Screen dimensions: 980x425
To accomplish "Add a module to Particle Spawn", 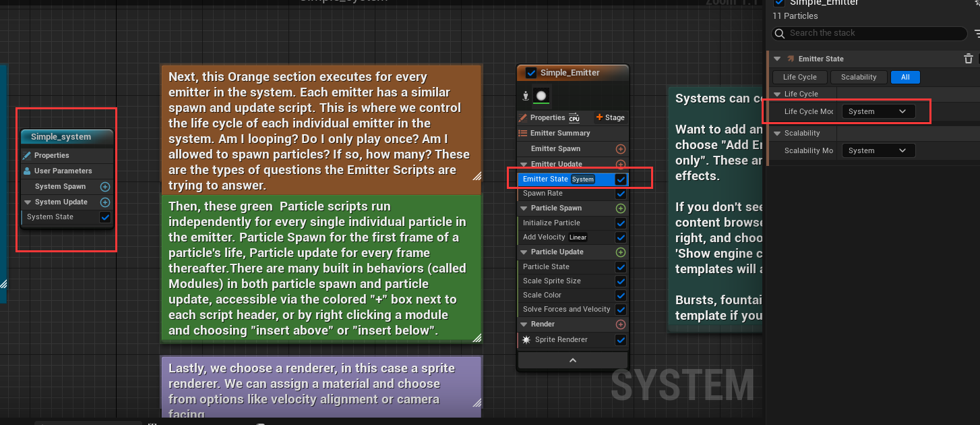I will click(621, 208).
